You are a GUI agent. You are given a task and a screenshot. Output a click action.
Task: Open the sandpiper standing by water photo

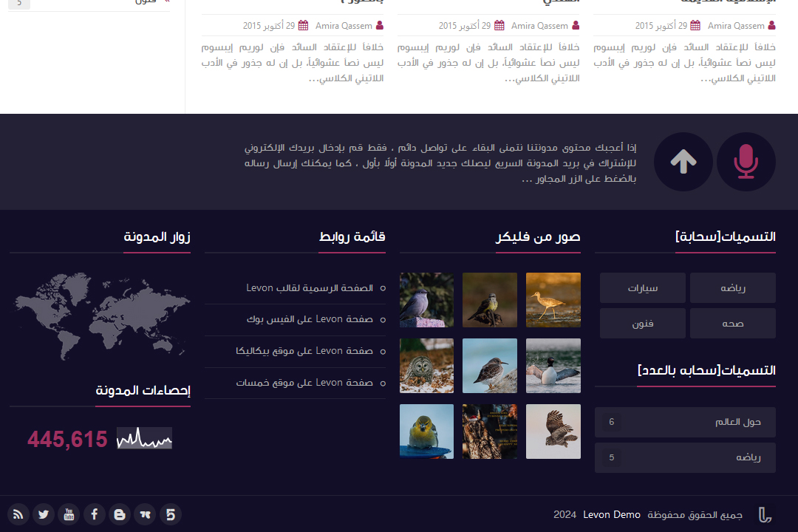[490, 366]
